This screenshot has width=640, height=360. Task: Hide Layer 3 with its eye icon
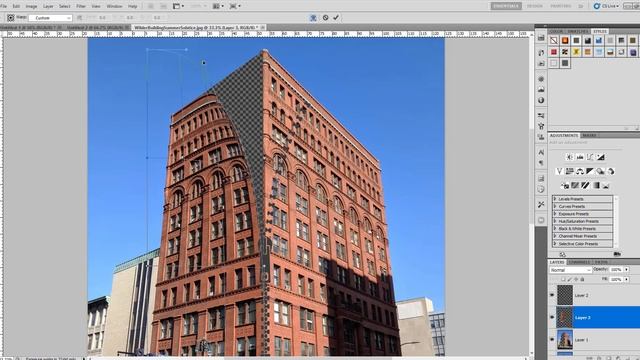coord(552,317)
